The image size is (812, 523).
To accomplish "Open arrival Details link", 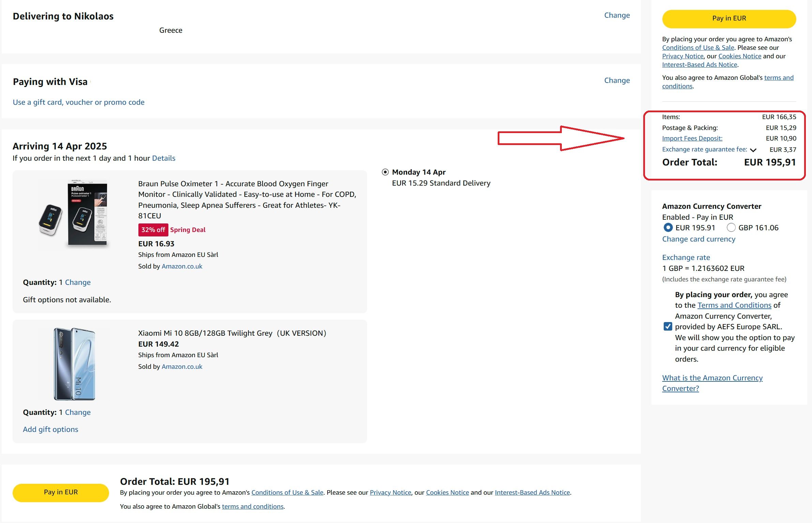I will tap(164, 158).
